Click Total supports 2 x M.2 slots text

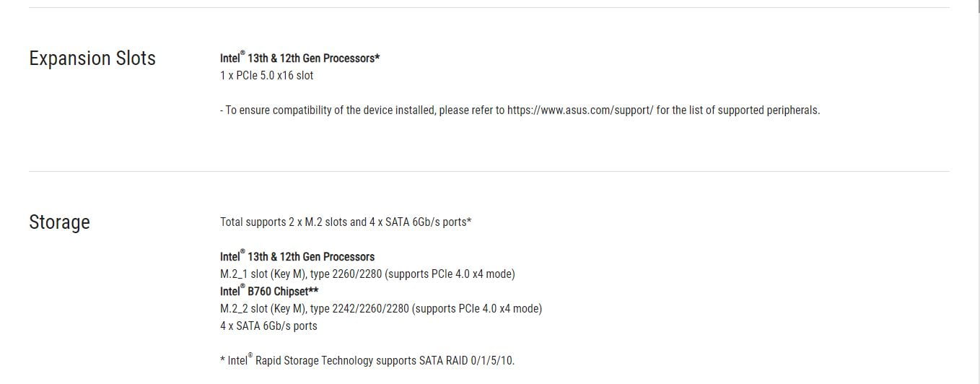pyautogui.click(x=284, y=222)
